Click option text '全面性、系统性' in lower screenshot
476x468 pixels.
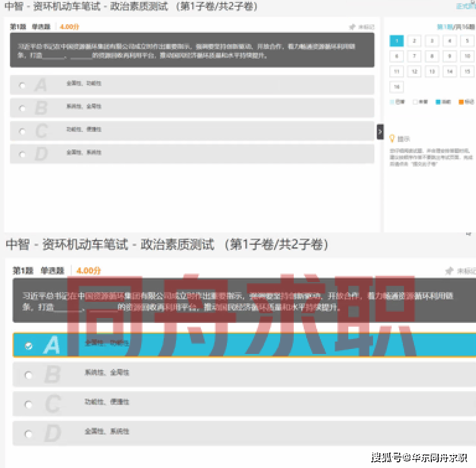point(107,431)
